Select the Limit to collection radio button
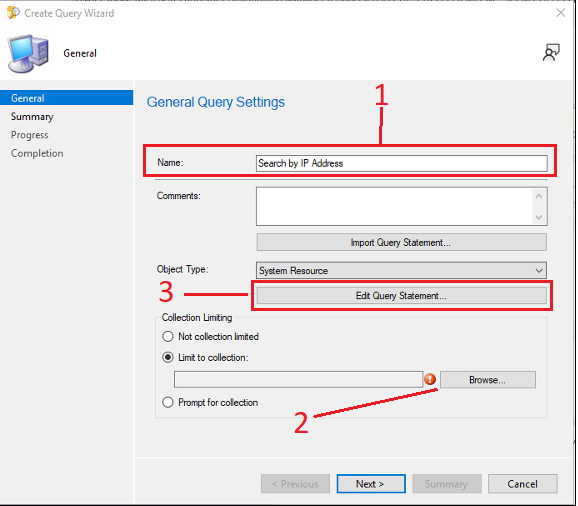This screenshot has height=506, width=578. tap(168, 357)
